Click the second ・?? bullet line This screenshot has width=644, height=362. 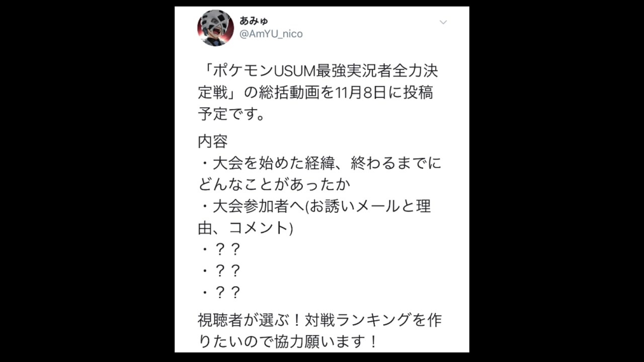(x=220, y=270)
